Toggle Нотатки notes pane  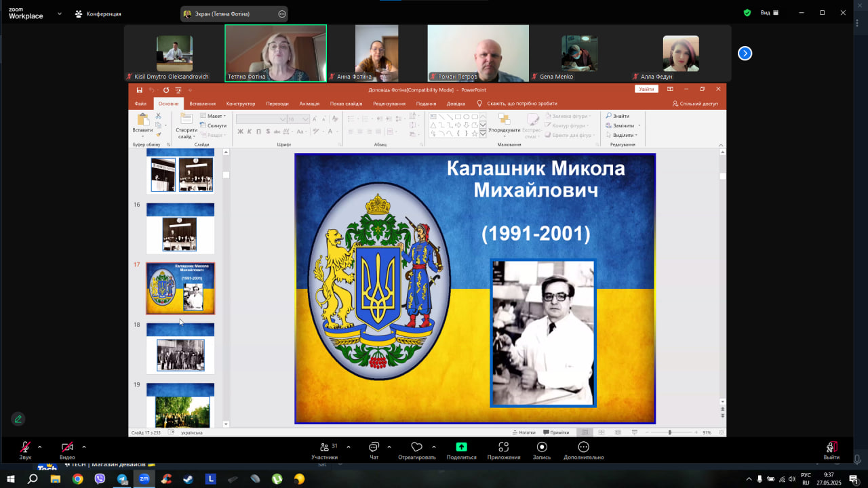tap(524, 432)
